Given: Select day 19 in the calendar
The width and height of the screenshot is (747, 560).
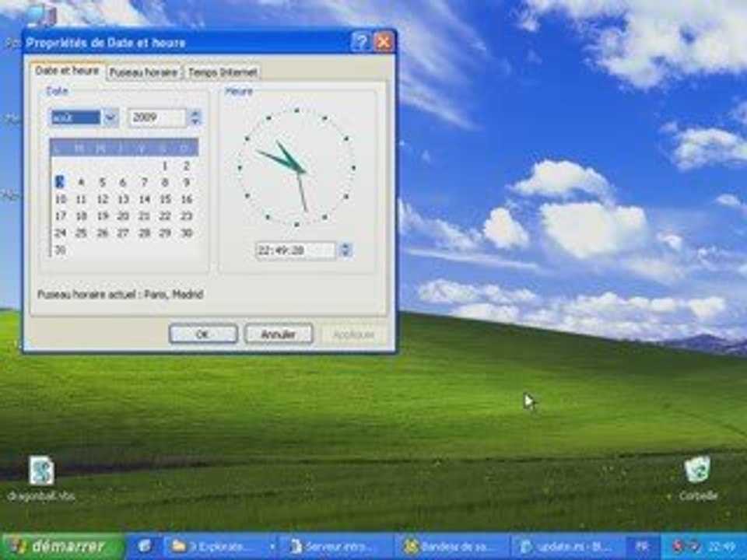Looking at the screenshot, I should [102, 215].
